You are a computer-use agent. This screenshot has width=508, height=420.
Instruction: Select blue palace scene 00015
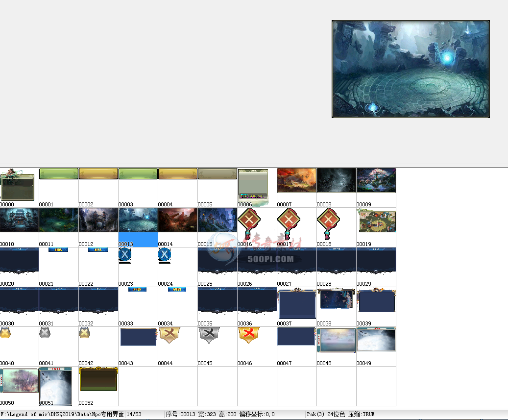pos(218,220)
